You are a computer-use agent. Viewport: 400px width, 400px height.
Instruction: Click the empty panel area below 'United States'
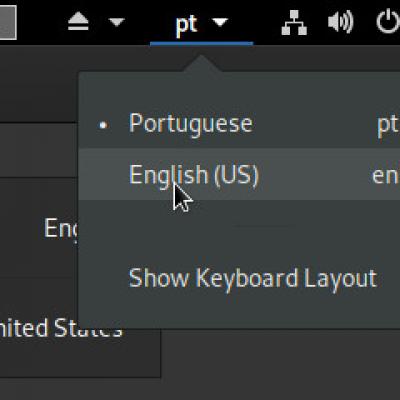tap(80, 358)
